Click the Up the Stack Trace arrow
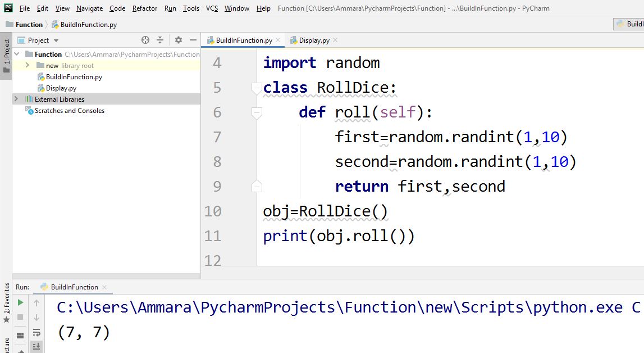Image resolution: width=644 pixels, height=353 pixels. [x=36, y=303]
